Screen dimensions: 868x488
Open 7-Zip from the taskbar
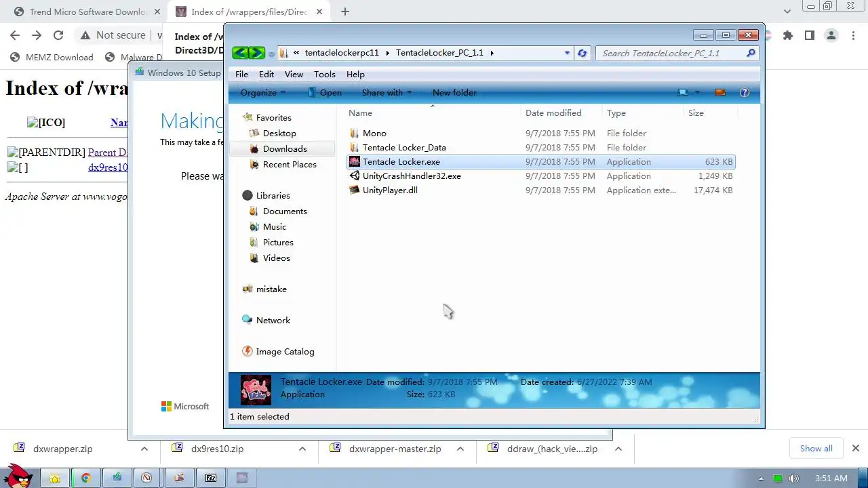point(211,478)
